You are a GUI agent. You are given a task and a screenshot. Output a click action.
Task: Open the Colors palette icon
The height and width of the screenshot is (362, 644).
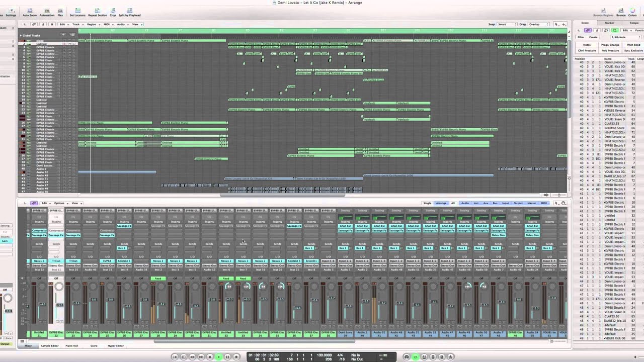632,11
